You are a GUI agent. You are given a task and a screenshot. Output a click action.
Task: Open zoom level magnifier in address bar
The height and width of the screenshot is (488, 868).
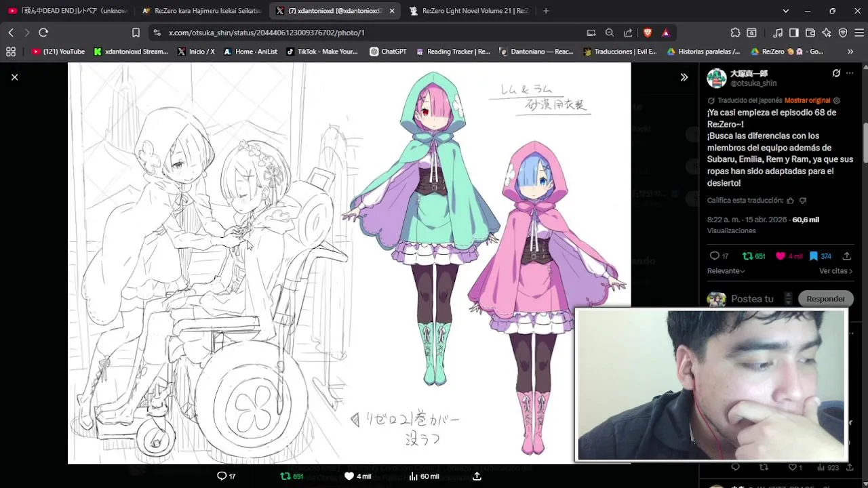610,33
